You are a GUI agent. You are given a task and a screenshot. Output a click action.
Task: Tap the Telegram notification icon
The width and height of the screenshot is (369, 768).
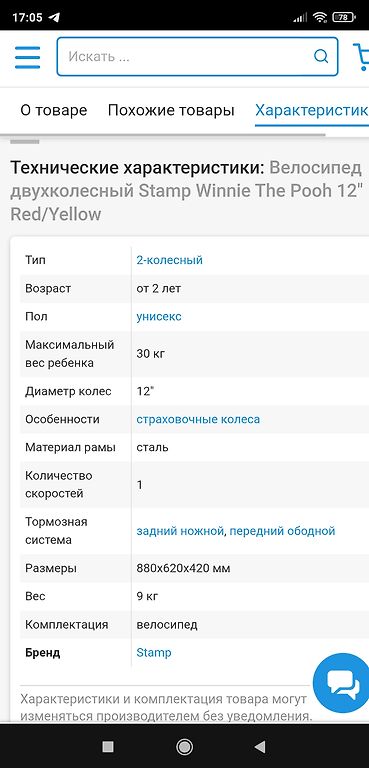click(54, 18)
